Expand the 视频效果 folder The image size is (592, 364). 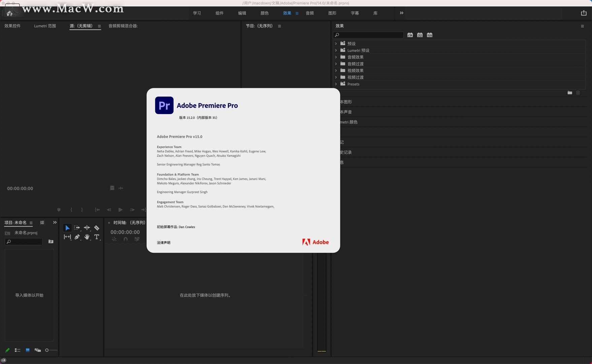click(x=336, y=71)
